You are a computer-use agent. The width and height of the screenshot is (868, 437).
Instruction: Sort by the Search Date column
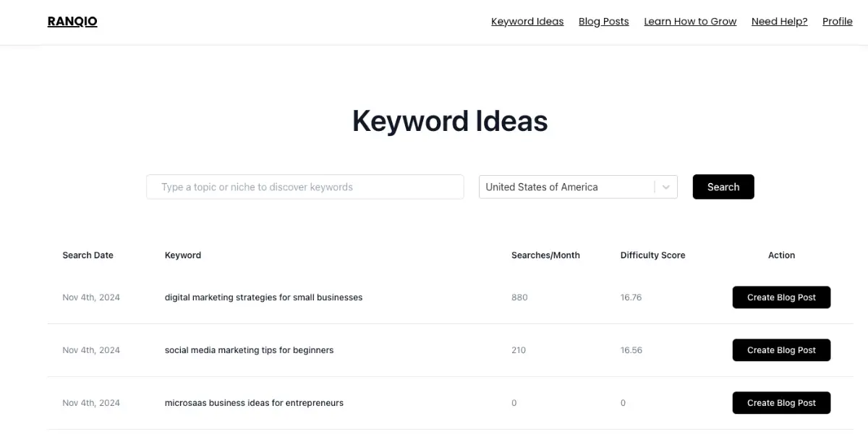[x=88, y=255]
